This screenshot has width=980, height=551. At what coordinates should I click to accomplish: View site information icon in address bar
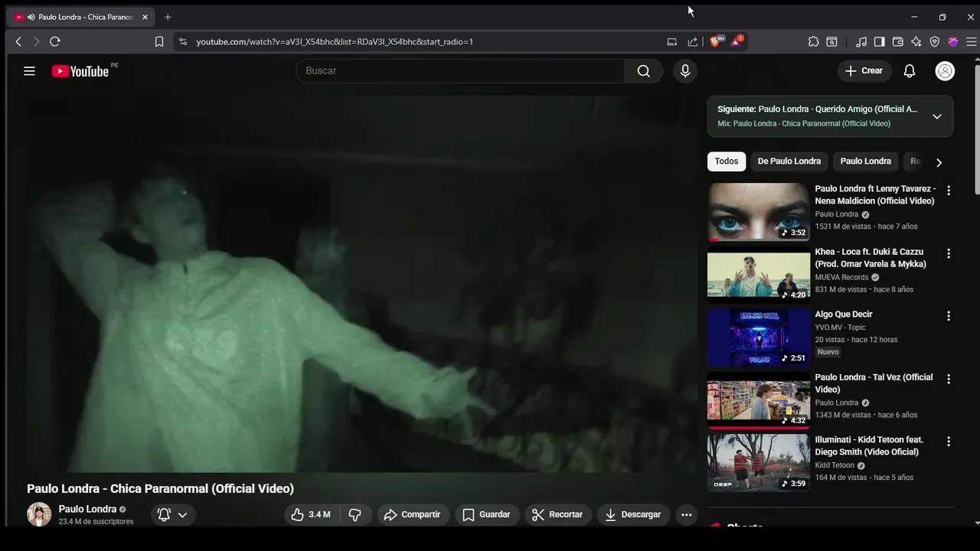(182, 42)
